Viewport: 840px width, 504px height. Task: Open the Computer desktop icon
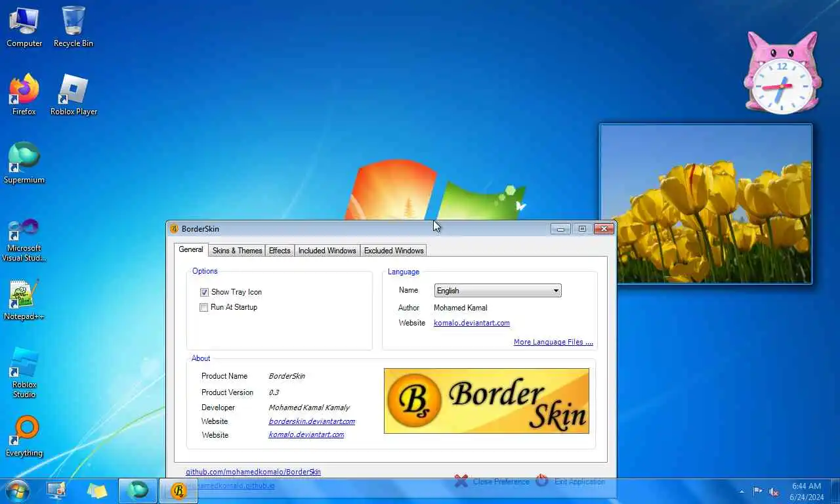click(24, 26)
